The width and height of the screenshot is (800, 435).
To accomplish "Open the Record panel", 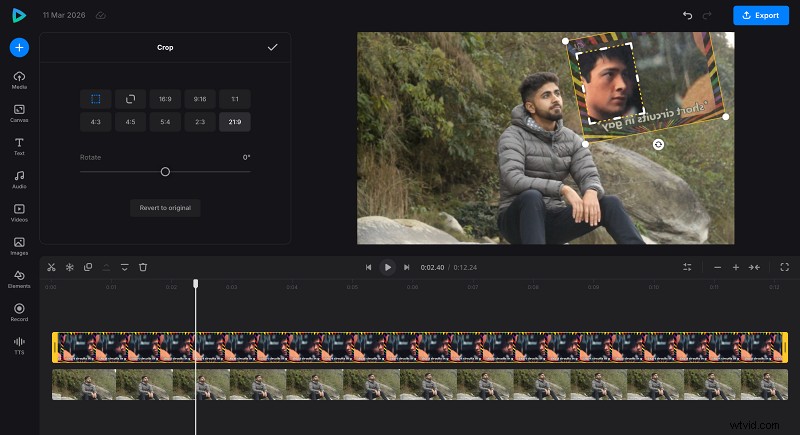I will coord(19,312).
